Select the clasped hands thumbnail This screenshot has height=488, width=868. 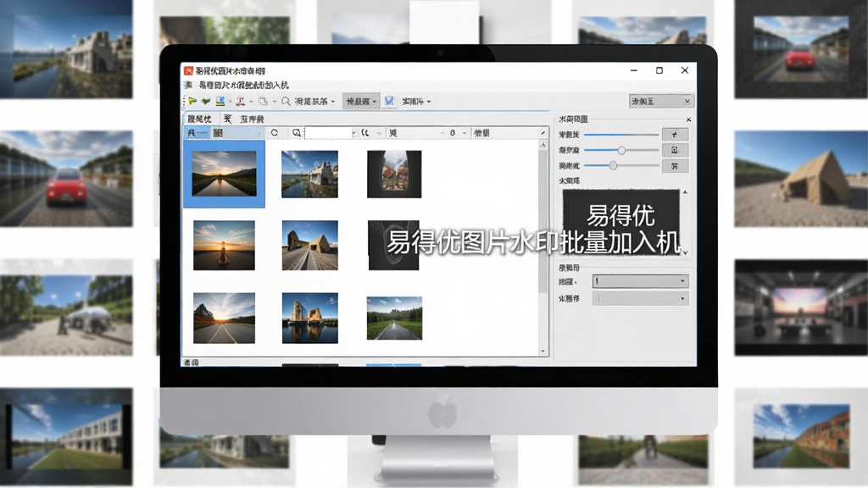pos(394,174)
